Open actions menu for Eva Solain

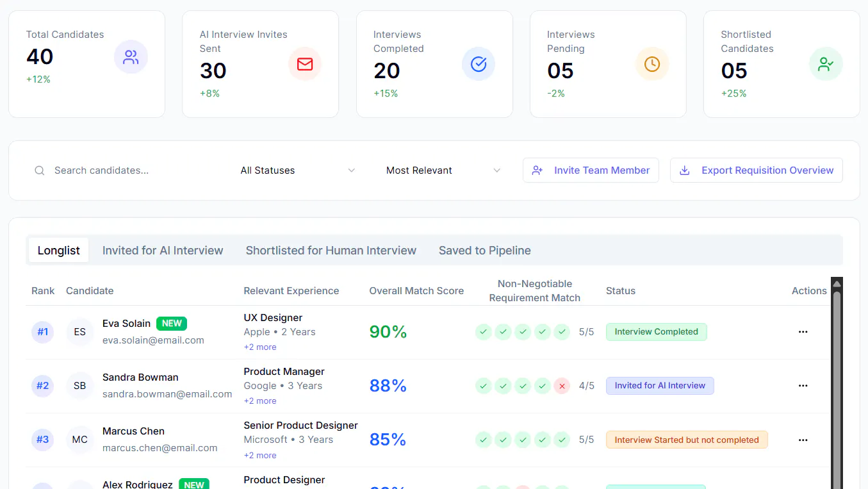tap(803, 332)
